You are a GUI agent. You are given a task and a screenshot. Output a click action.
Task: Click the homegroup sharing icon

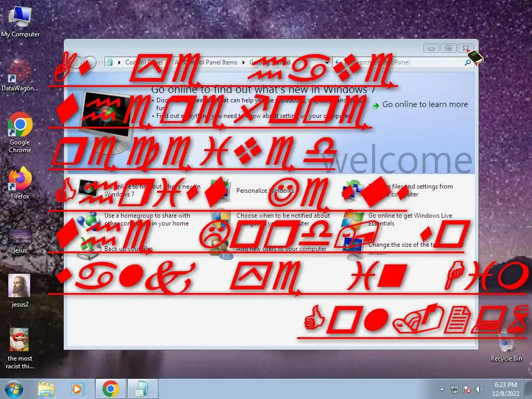89,220
